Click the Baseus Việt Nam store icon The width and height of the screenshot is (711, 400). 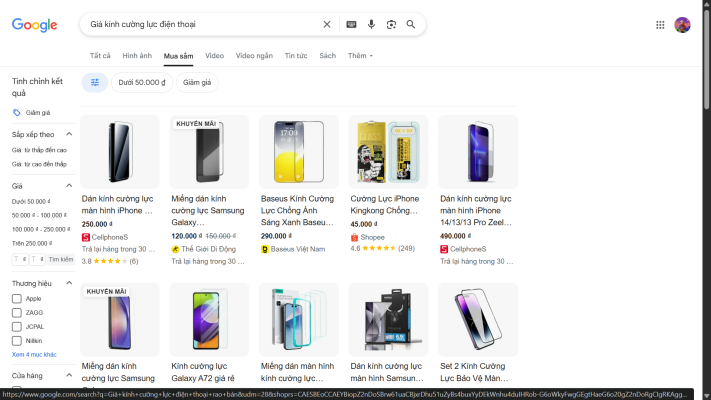265,249
